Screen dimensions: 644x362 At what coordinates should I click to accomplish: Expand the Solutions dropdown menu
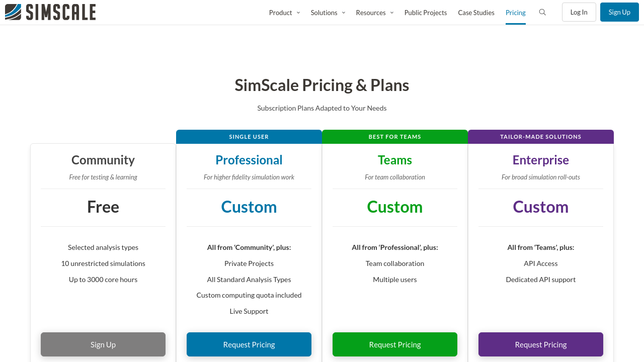[x=328, y=13]
